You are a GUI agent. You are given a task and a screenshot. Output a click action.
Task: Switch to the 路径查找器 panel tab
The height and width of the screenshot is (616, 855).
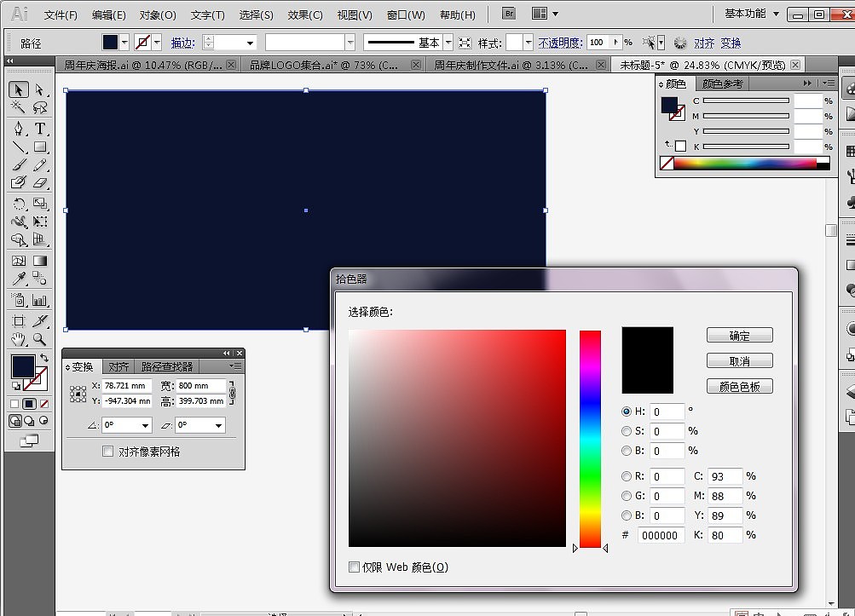(167, 367)
